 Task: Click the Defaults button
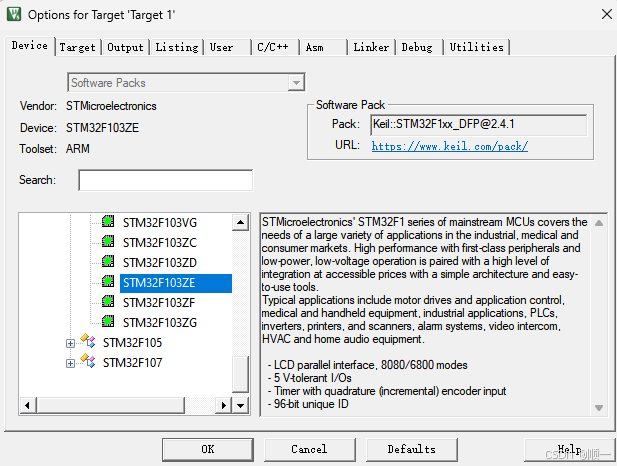pos(412,449)
